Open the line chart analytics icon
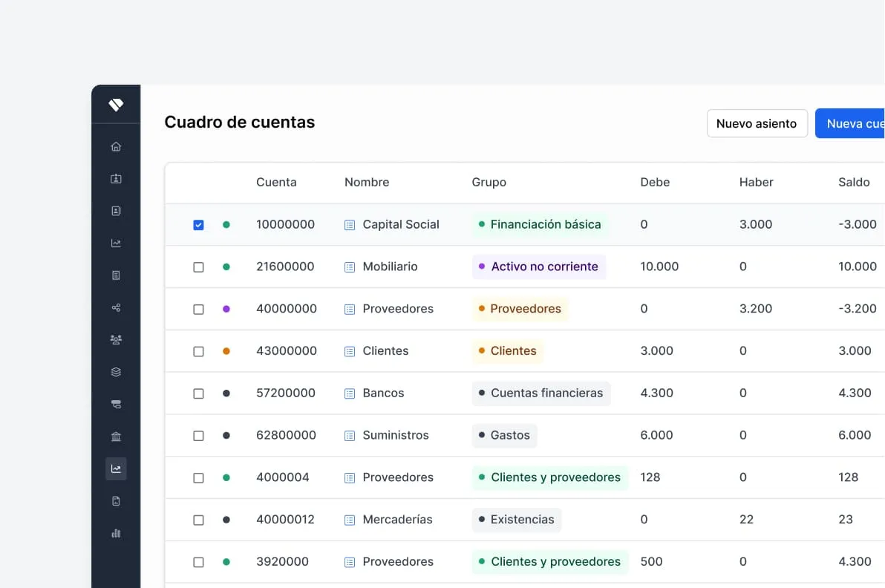 (116, 242)
